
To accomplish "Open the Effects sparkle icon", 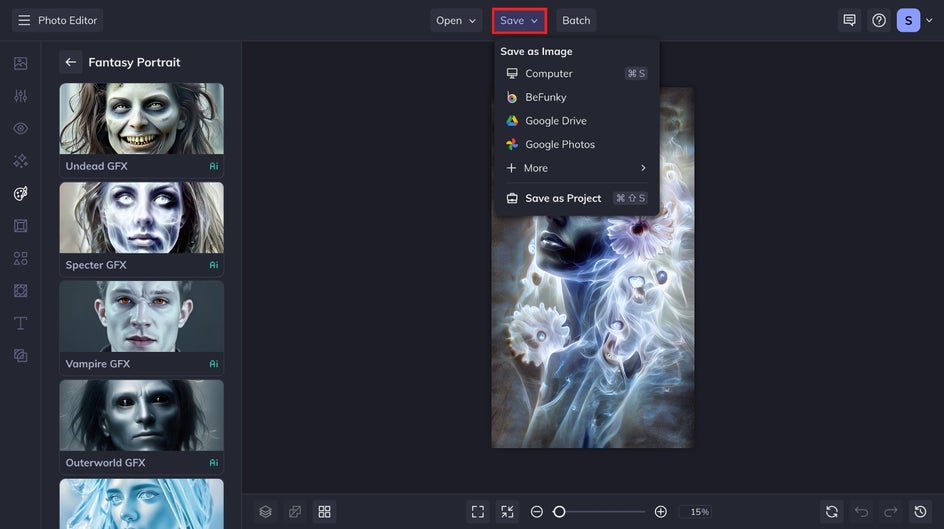I will [20, 161].
